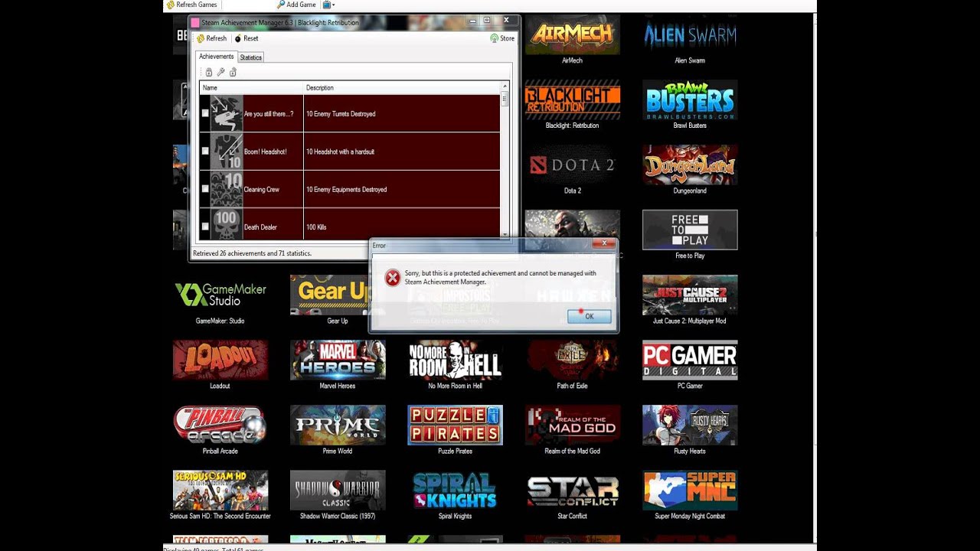Image resolution: width=980 pixels, height=551 pixels.
Task: Open the game filter dropdown with TV icon
Action: pyautogui.click(x=328, y=5)
